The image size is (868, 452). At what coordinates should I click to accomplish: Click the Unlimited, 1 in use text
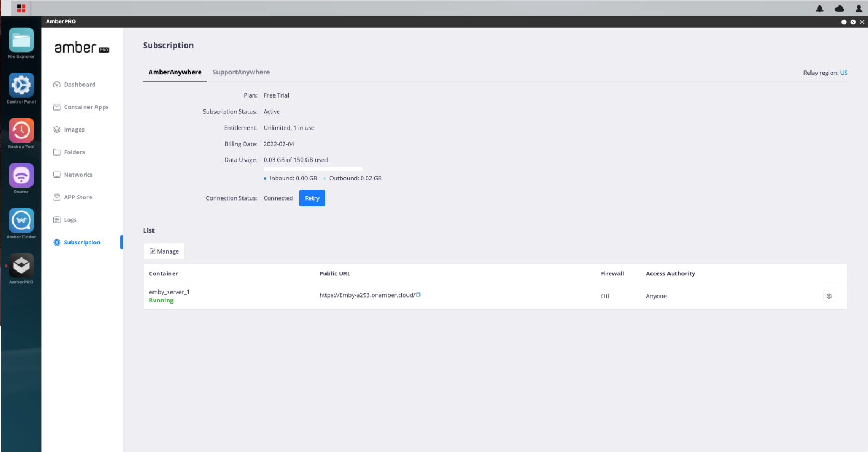tap(289, 128)
